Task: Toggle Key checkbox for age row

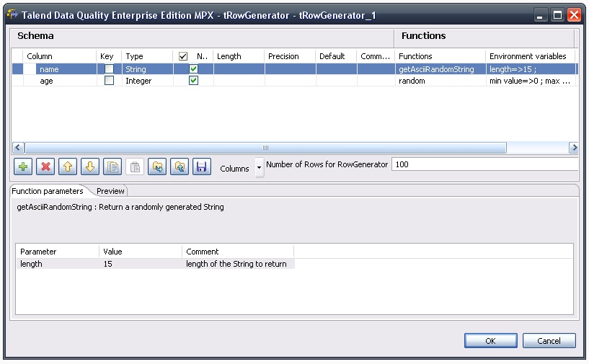Action: [x=109, y=81]
